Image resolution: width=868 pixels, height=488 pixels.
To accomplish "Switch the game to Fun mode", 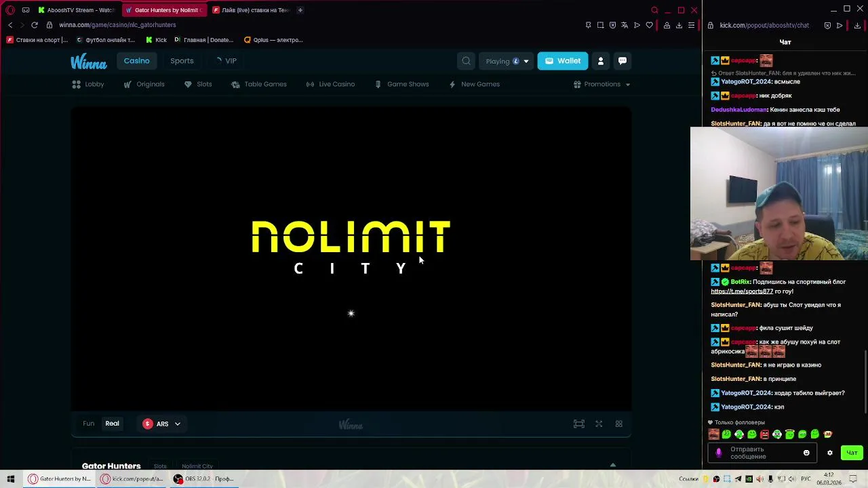I will 89,424.
